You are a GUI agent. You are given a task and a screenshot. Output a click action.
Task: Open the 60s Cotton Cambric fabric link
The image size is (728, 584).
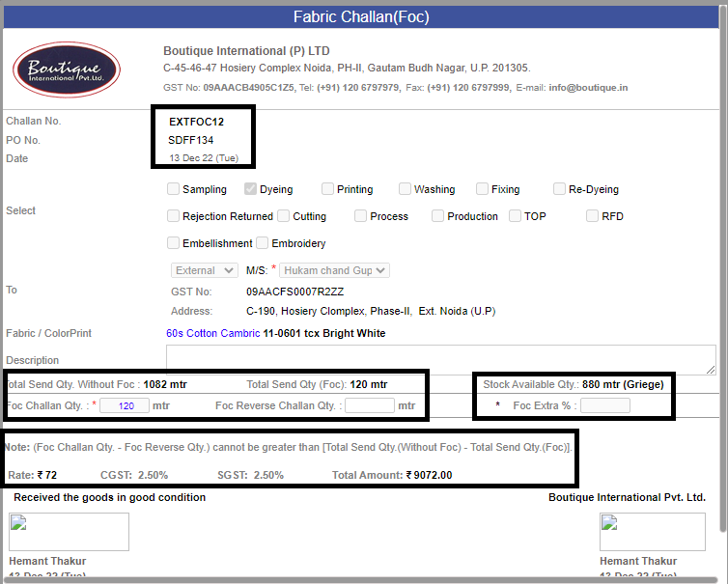coord(213,333)
